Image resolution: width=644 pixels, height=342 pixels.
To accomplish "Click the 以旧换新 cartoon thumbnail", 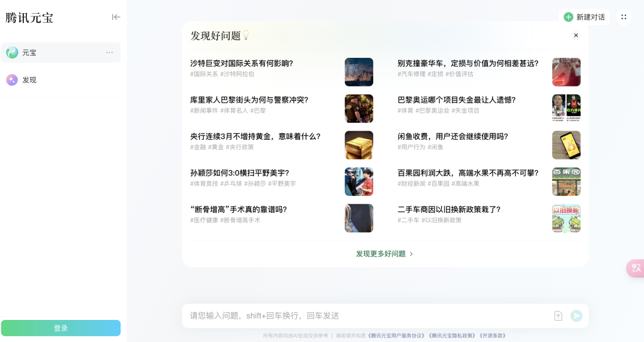I will click(x=566, y=218).
